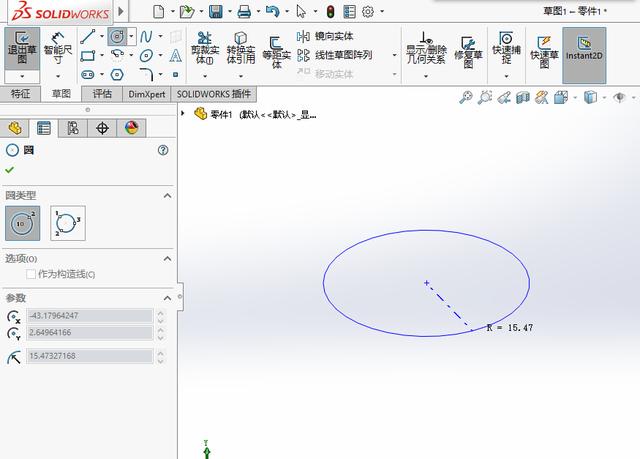This screenshot has height=459, width=640.
Task: Enable 作为构造线 (For construction) checkbox
Action: click(31, 274)
